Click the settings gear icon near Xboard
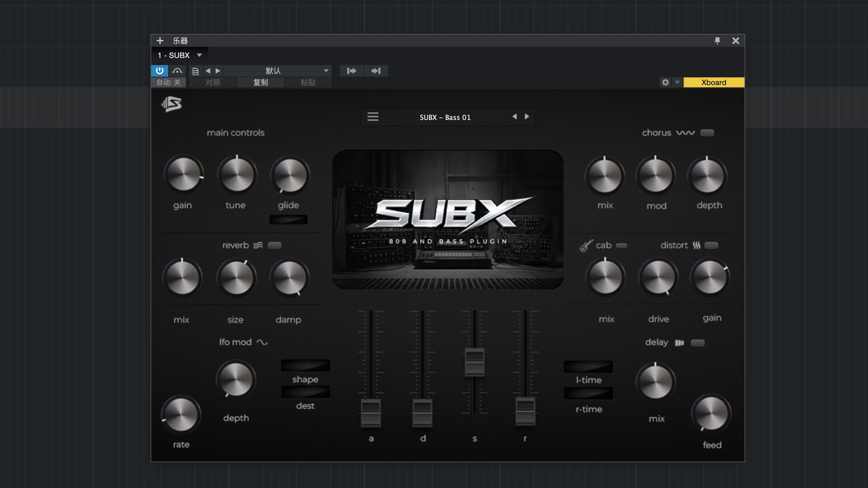Screen dimensions: 868x488 (665, 83)
